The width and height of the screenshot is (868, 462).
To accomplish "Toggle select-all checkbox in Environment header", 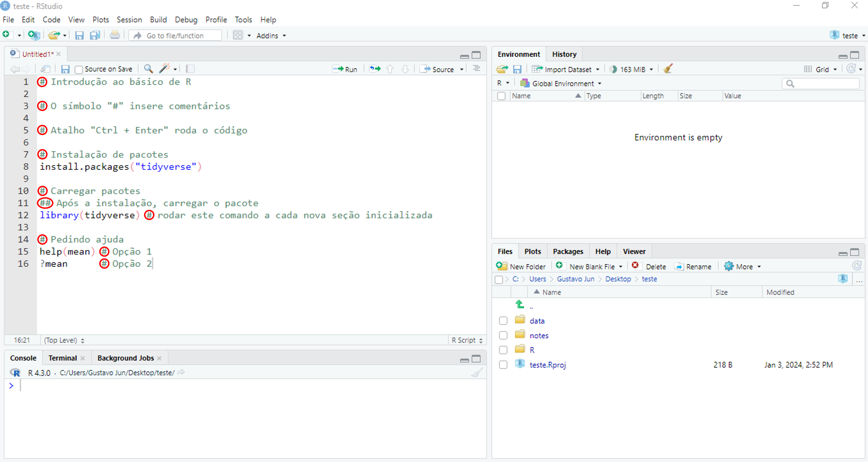I will coord(501,96).
